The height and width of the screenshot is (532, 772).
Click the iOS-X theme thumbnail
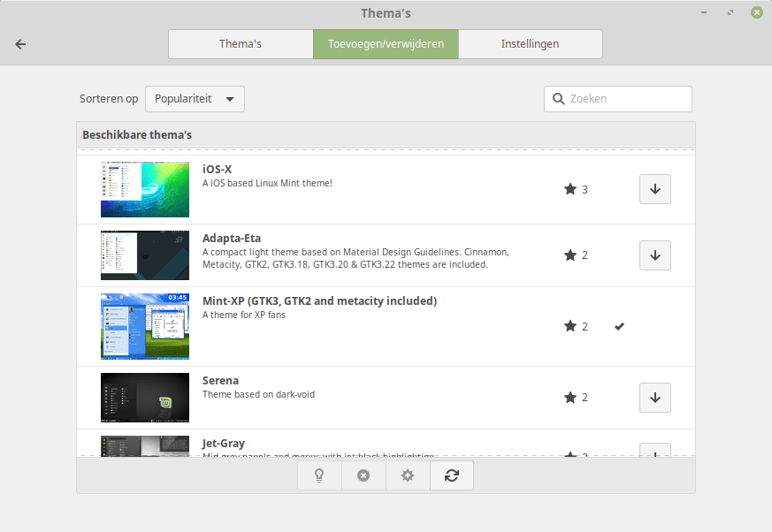click(x=145, y=189)
